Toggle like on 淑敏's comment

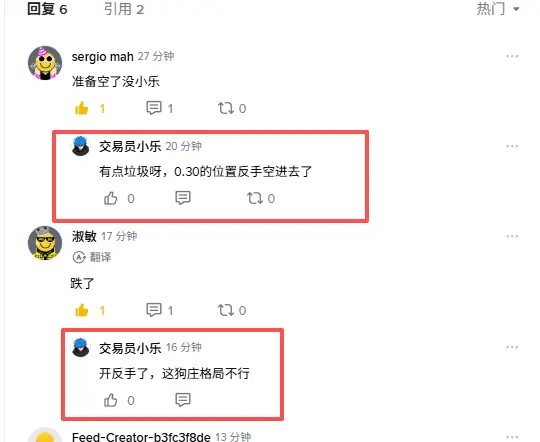82,310
